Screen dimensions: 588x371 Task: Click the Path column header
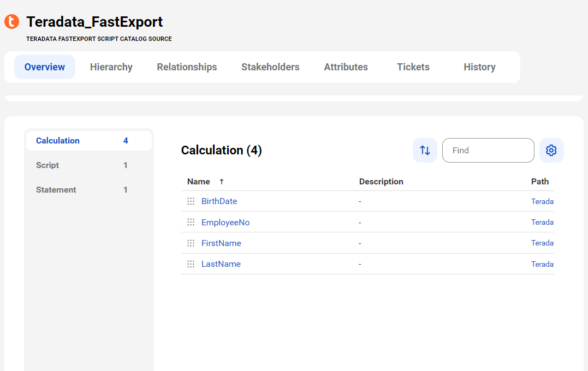[539, 182]
